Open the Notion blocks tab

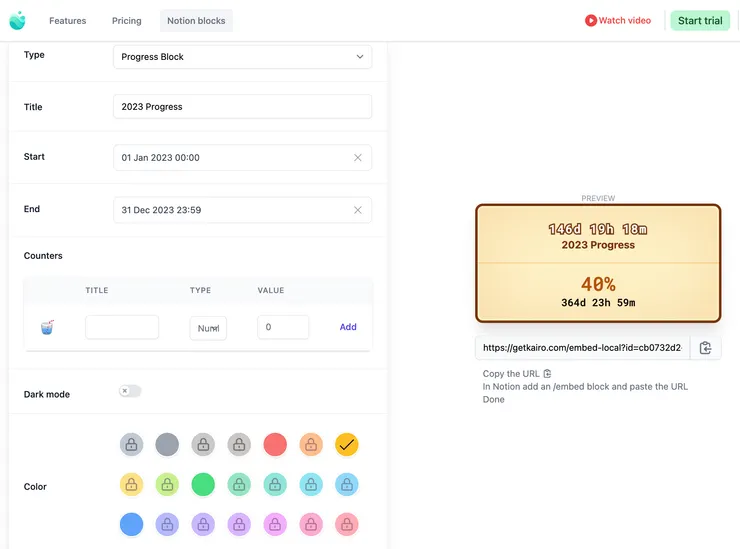(196, 21)
